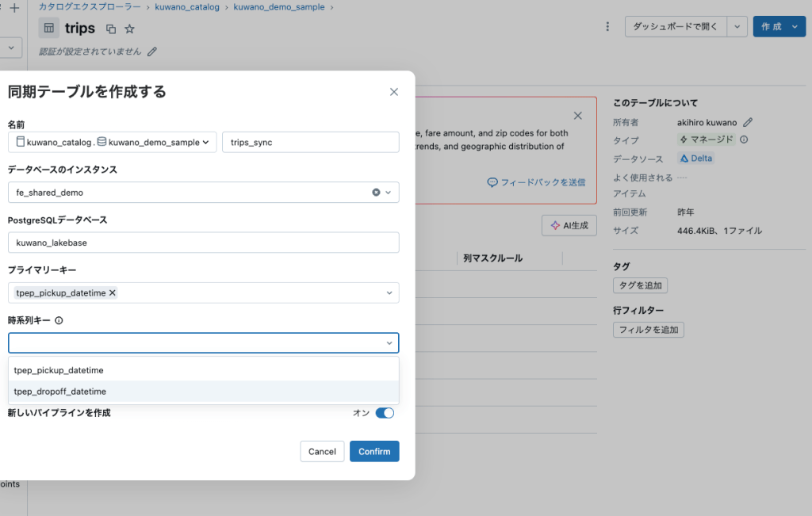Edit owner via pencil icon beside akihiro kuwano
Viewport: 812px width, 516px height.
point(748,122)
